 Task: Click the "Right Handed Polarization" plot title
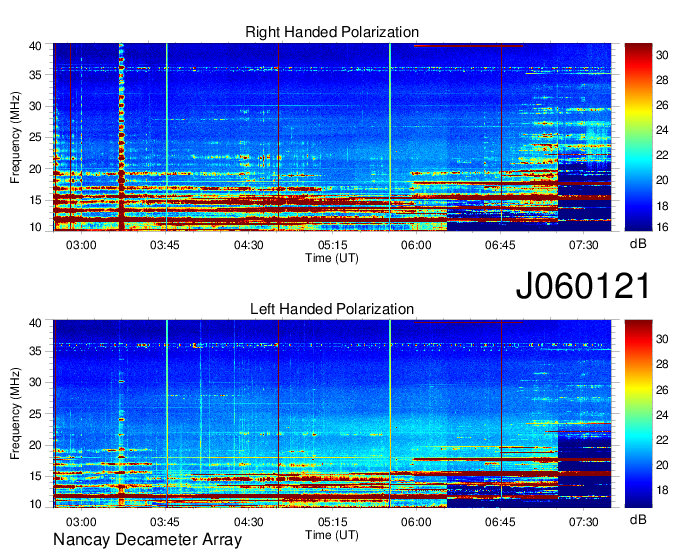coord(332,32)
